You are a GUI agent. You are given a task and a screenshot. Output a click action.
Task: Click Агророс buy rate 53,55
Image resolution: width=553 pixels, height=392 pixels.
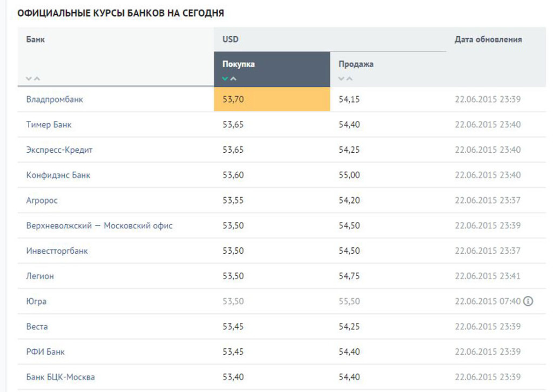point(233,200)
